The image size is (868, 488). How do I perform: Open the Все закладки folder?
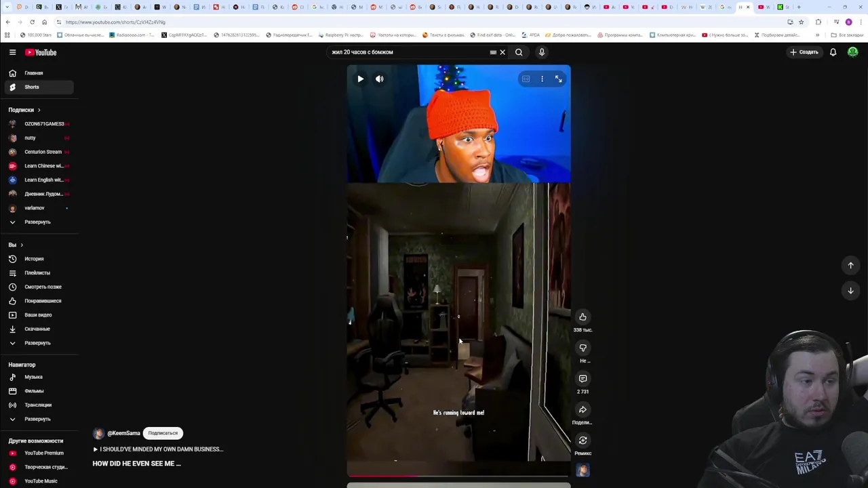coord(848,35)
